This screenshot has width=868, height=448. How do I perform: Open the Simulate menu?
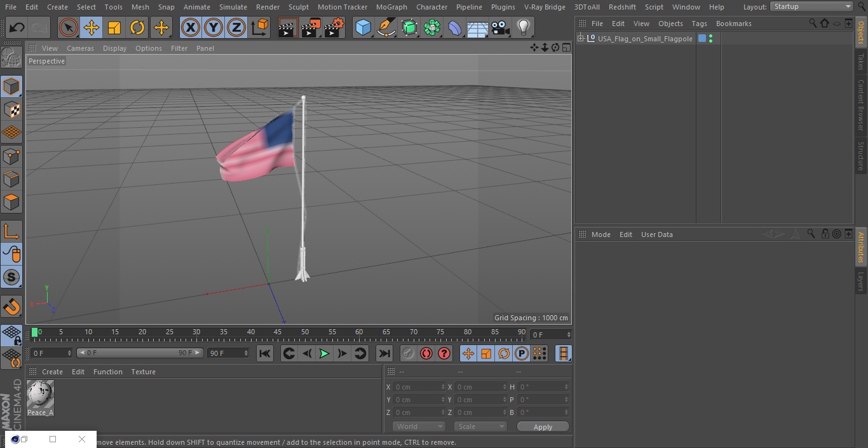pos(233,7)
